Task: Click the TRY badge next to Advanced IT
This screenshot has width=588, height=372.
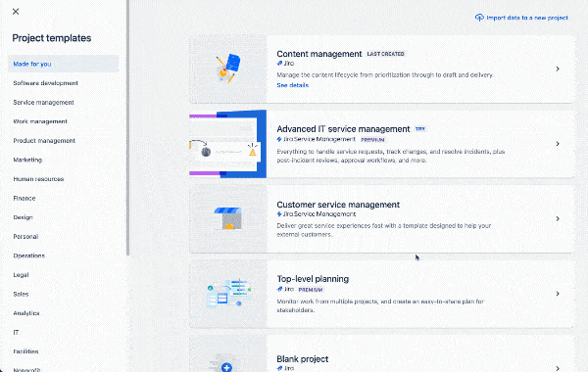Action: click(x=420, y=129)
